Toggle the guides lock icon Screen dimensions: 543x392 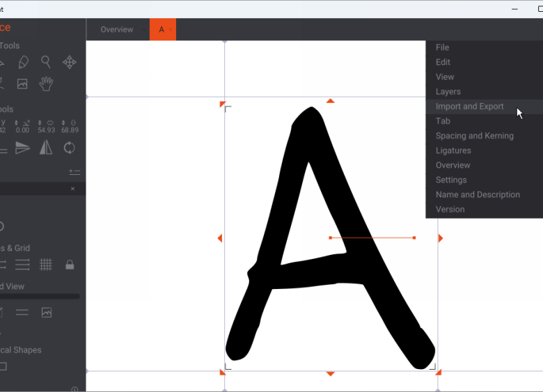70,265
